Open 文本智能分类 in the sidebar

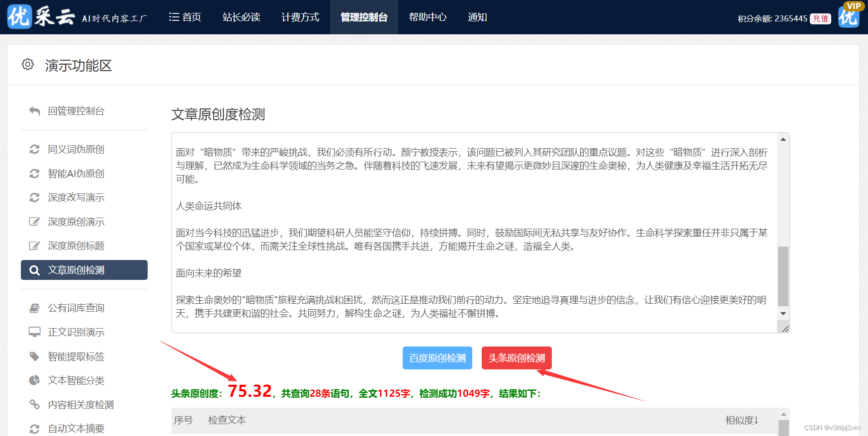[76, 380]
